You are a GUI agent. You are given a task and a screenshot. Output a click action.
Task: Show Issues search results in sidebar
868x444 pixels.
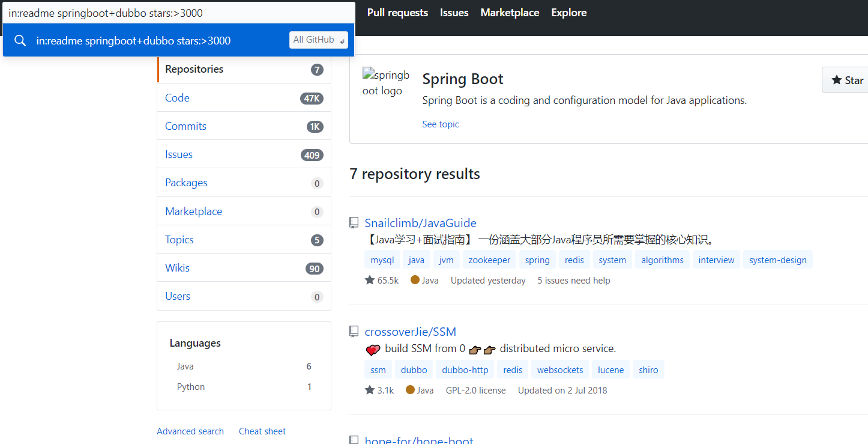tap(244, 154)
